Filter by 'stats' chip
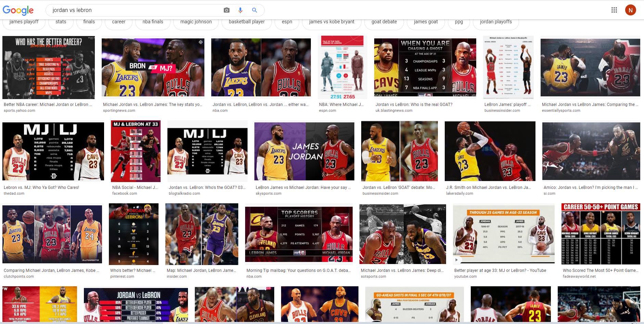Image resolution: width=644 pixels, height=324 pixels. pyautogui.click(x=61, y=22)
